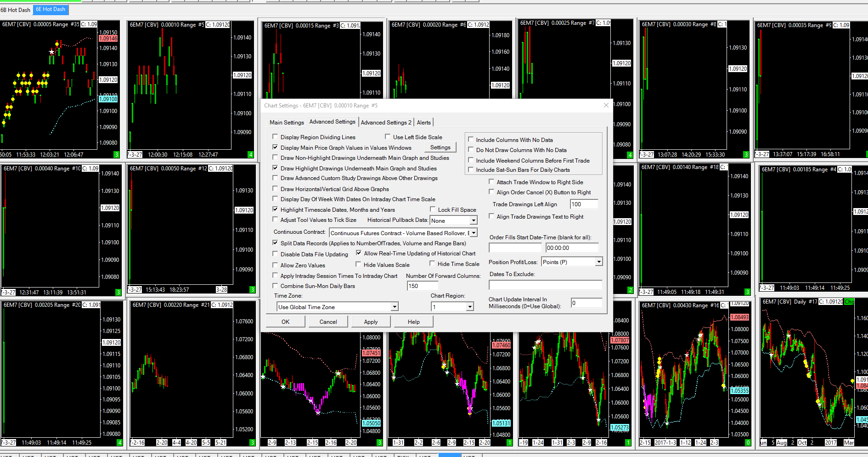Select Advanced Settings tab
This screenshot has width=868, height=457.
(332, 122)
